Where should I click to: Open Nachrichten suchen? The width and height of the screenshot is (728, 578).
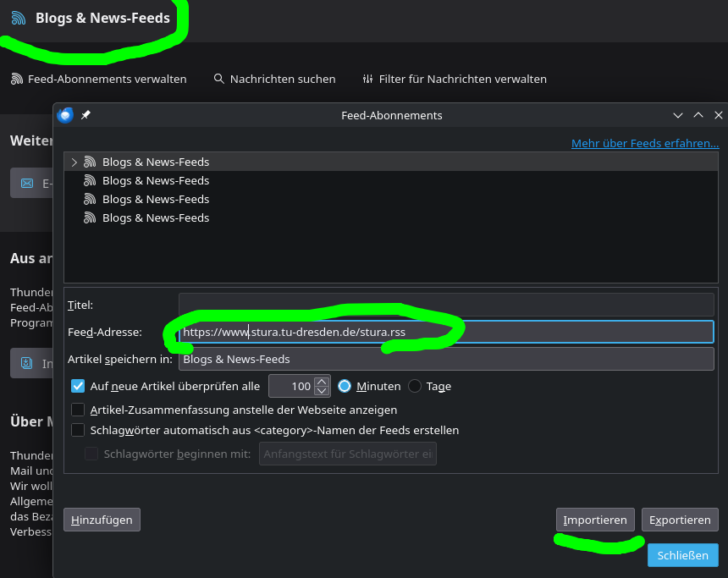[x=274, y=79]
